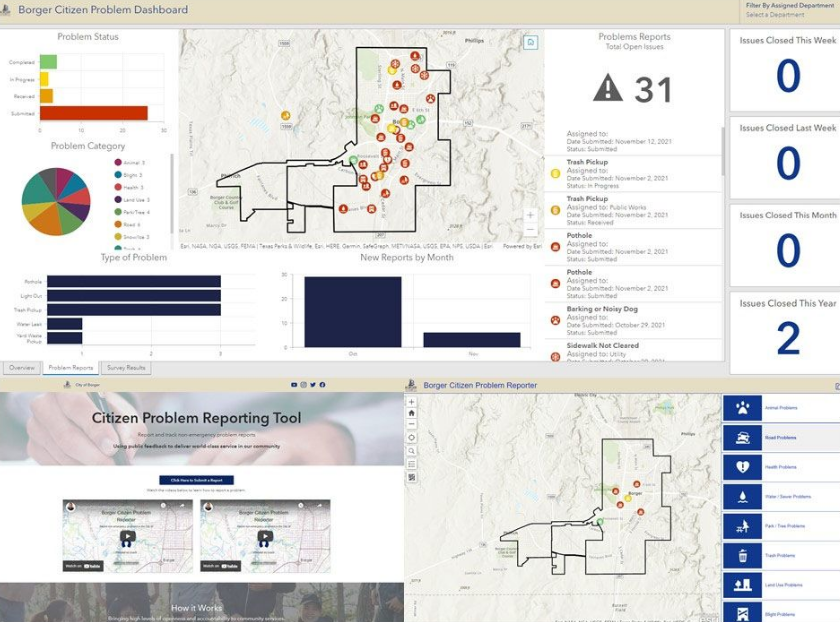
Task: Open the Reporter map basemap gallery
Action: 411,477
